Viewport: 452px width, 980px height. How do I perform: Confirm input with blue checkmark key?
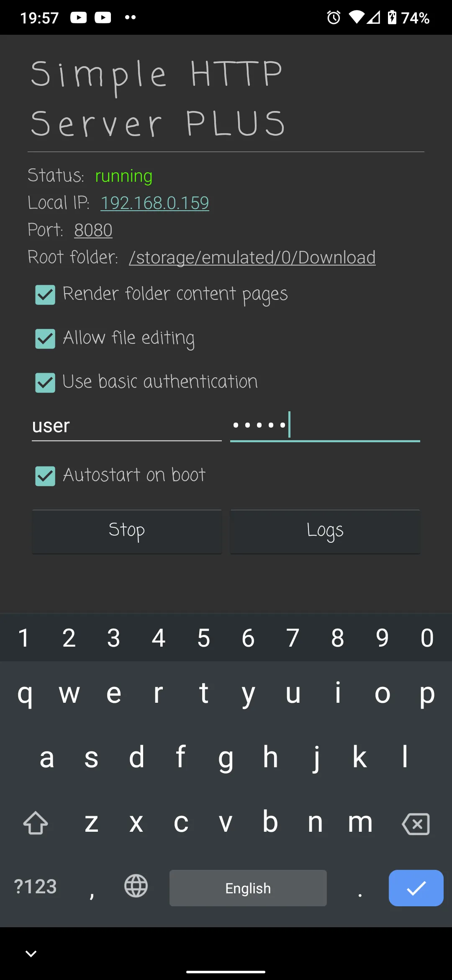(416, 888)
